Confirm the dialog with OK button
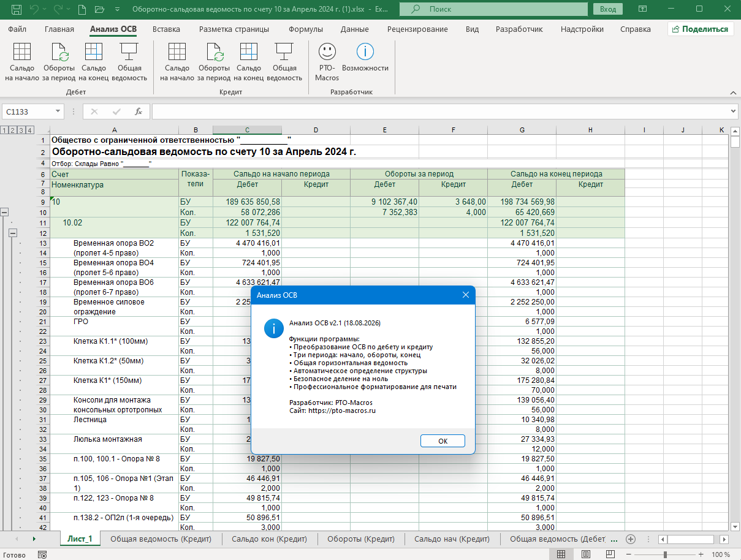This screenshot has width=741, height=560. pos(443,441)
